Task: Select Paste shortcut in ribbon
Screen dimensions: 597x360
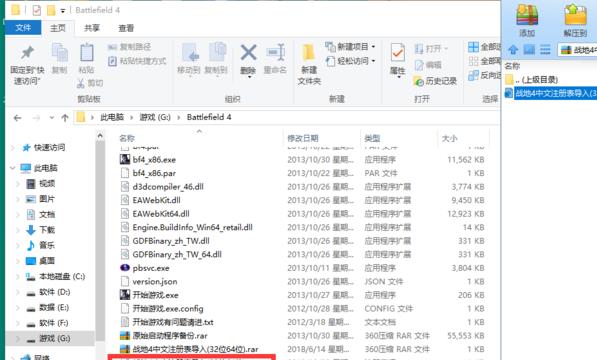Action: [x=137, y=61]
